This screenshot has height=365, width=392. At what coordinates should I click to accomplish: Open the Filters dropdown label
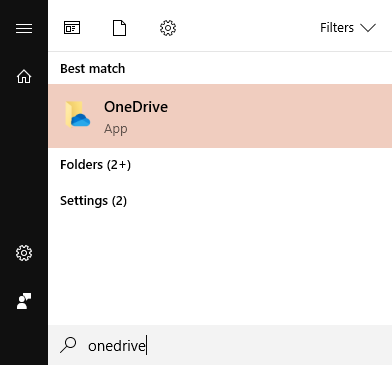pyautogui.click(x=337, y=28)
